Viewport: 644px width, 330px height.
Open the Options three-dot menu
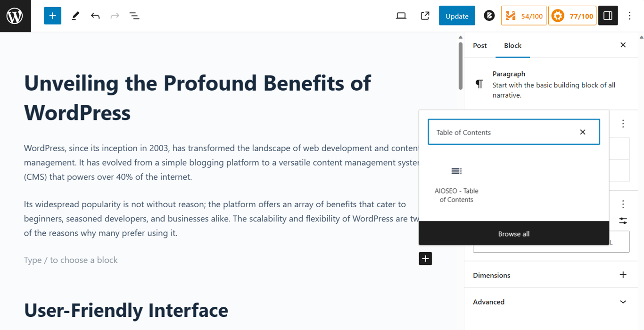629,16
